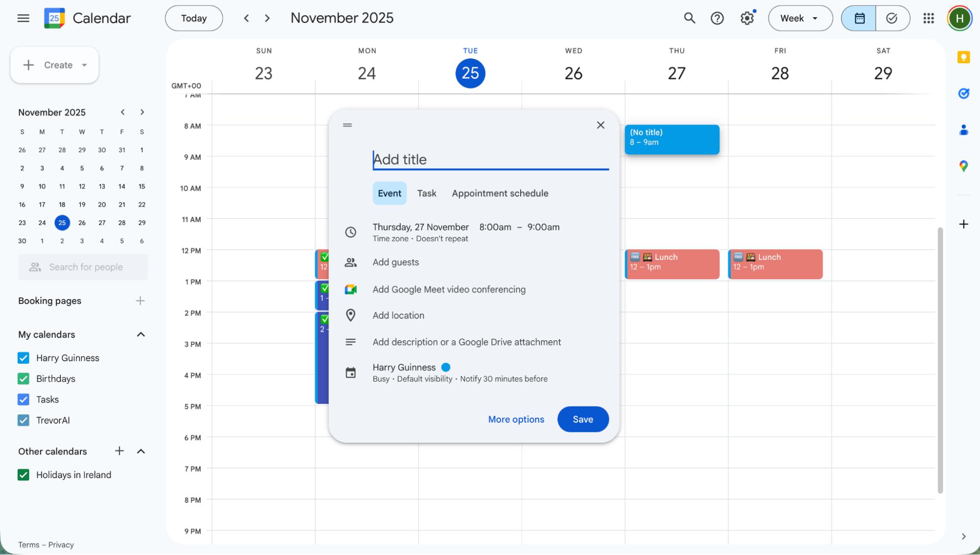Switch to the Task tab in the dialog

point(427,193)
